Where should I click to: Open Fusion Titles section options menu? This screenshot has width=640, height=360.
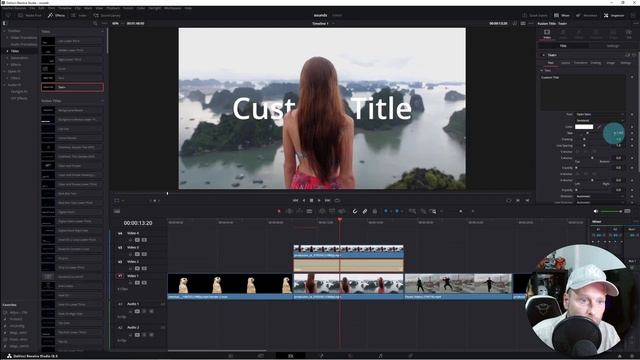(x=102, y=101)
